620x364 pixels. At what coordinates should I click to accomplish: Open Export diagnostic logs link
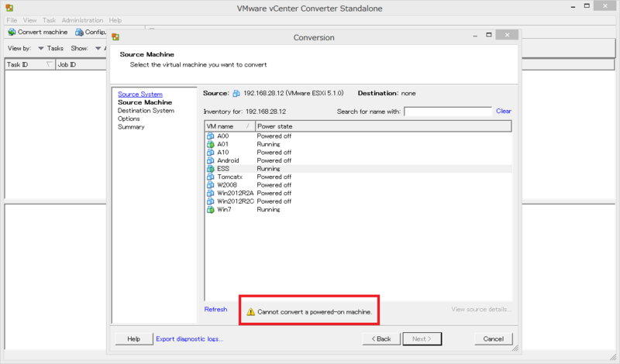point(189,338)
